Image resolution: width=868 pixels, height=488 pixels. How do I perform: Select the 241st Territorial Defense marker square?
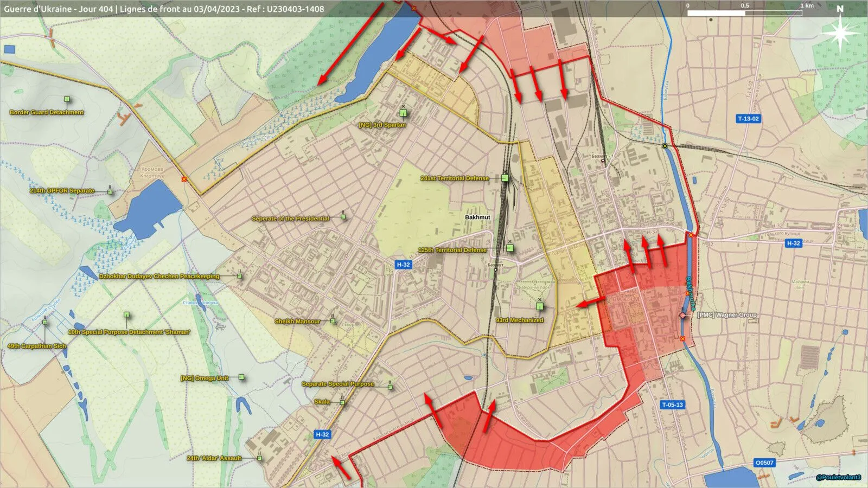point(505,178)
